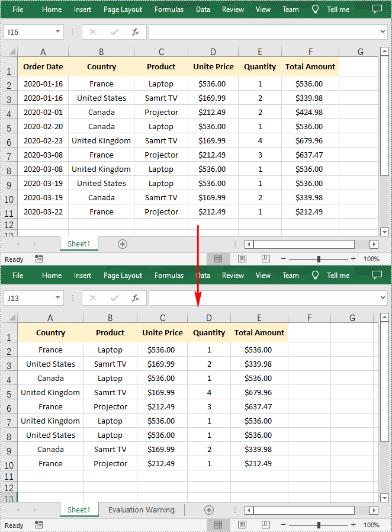The image size is (392, 532).
Task: Click the $637.47 cell in the bottom sheet
Action: (259, 406)
